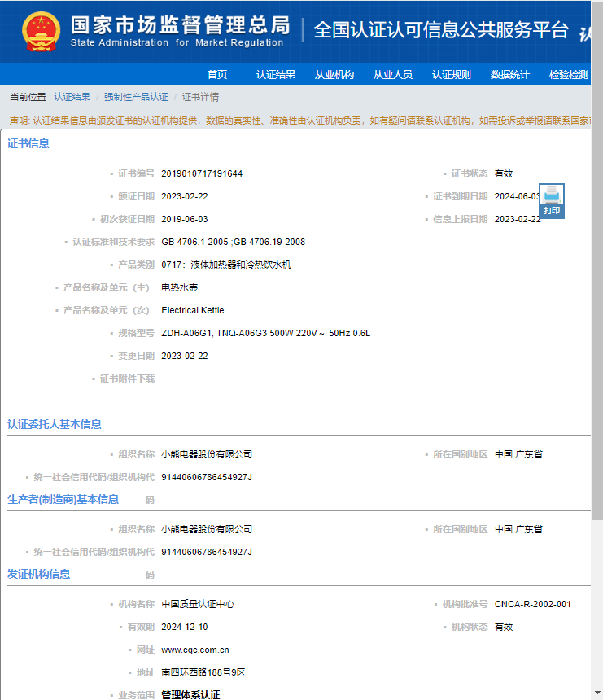
Task: Select 机构名称 中国质量认证中心
Action: (x=198, y=605)
